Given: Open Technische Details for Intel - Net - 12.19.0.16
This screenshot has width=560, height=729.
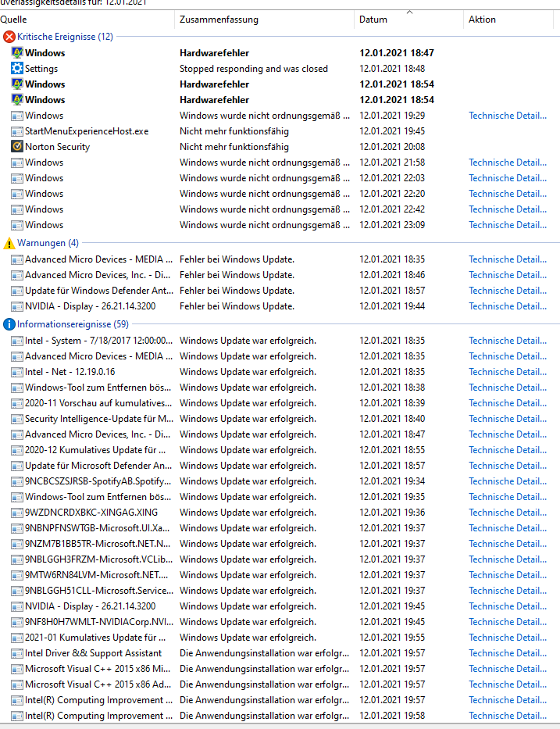Looking at the screenshot, I should coord(508,373).
